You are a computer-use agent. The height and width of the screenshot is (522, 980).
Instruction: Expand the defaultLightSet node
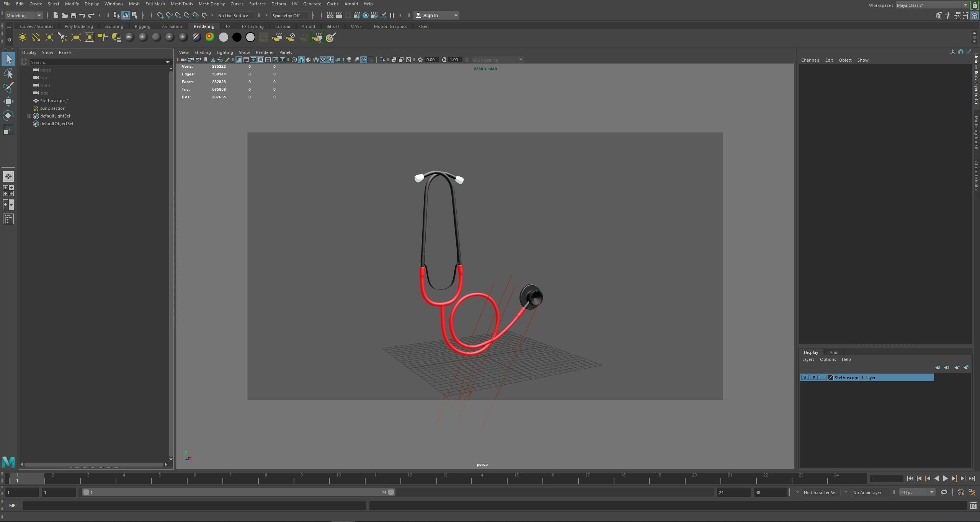tap(29, 116)
